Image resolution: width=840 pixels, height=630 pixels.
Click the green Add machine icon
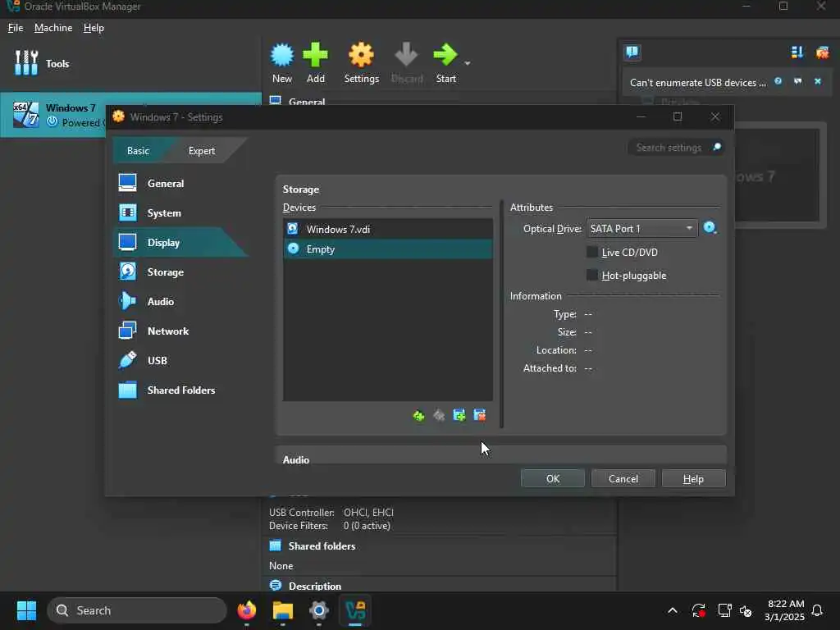coord(315,55)
